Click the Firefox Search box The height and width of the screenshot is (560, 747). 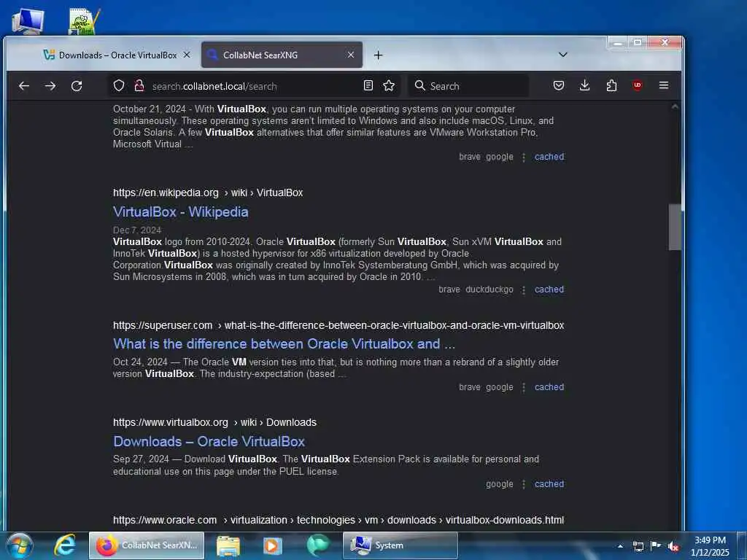[468, 86]
